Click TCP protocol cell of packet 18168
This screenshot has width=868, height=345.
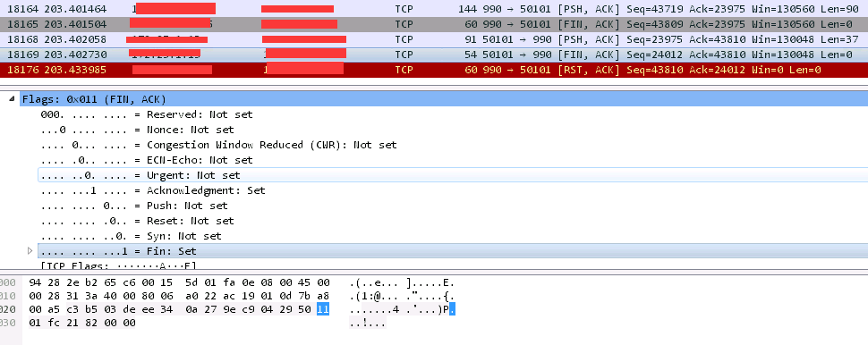click(404, 39)
